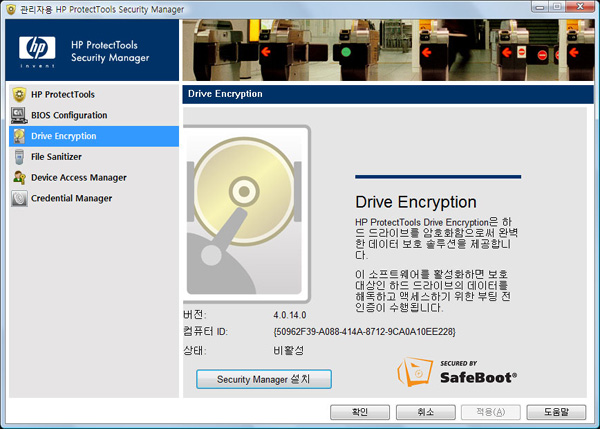Click the subway turnstile banner image
The width and height of the screenshot is (600, 429).
[x=388, y=50]
